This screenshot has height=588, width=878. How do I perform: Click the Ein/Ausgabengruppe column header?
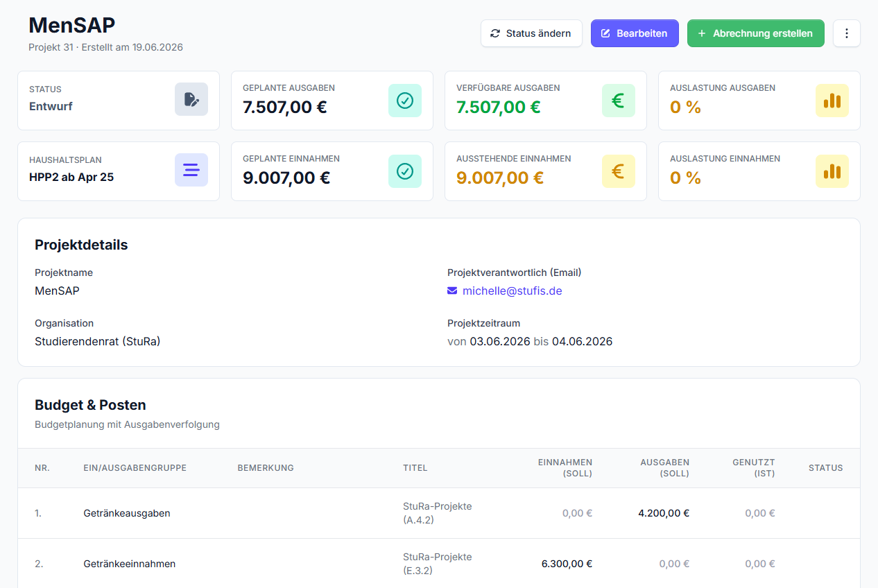[x=135, y=468]
